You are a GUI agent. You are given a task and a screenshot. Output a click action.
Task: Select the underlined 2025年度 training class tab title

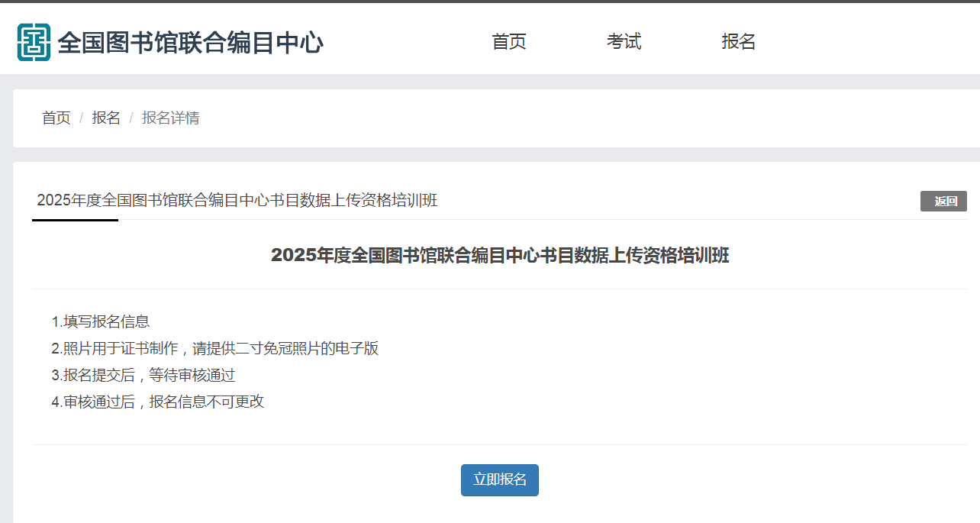(237, 201)
